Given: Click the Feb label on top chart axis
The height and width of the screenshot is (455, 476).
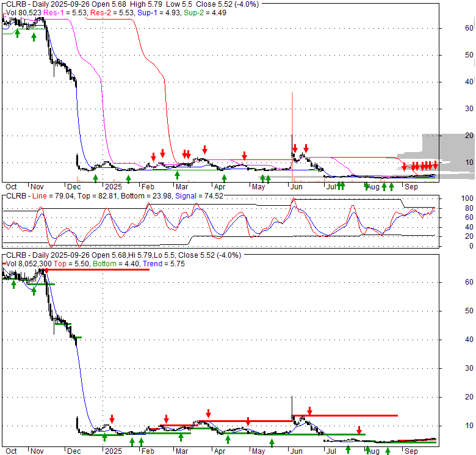Looking at the screenshot, I should coord(148,187).
